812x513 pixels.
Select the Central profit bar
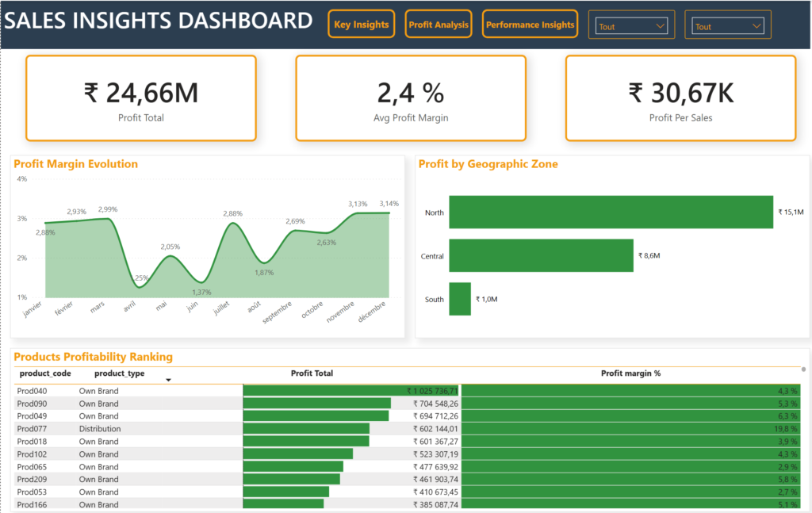click(541, 256)
